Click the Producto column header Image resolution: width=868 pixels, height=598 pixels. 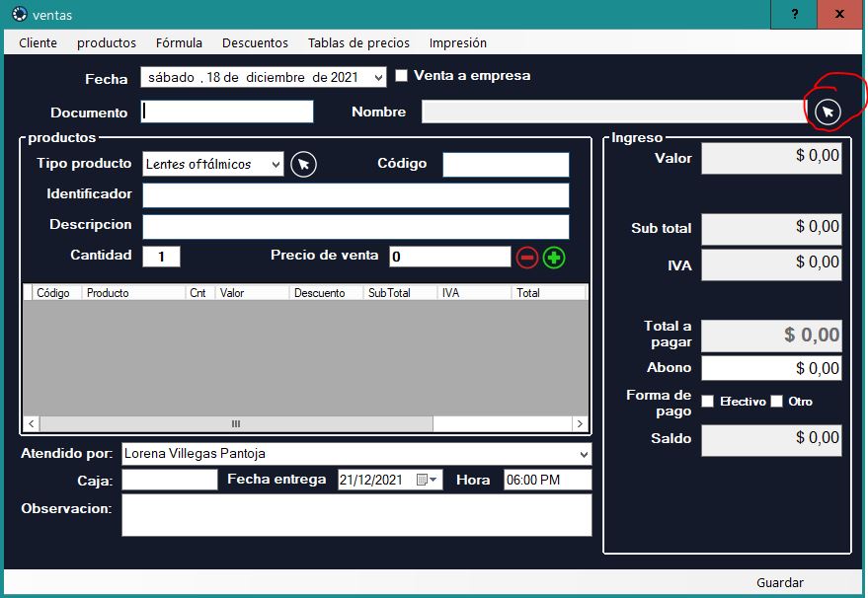point(133,293)
